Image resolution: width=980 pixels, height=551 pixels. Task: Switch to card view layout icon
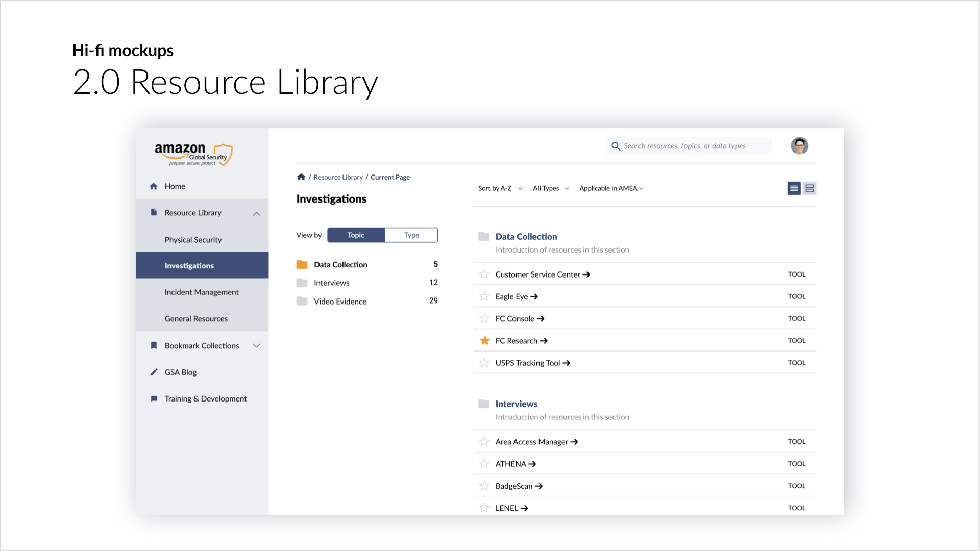click(810, 188)
